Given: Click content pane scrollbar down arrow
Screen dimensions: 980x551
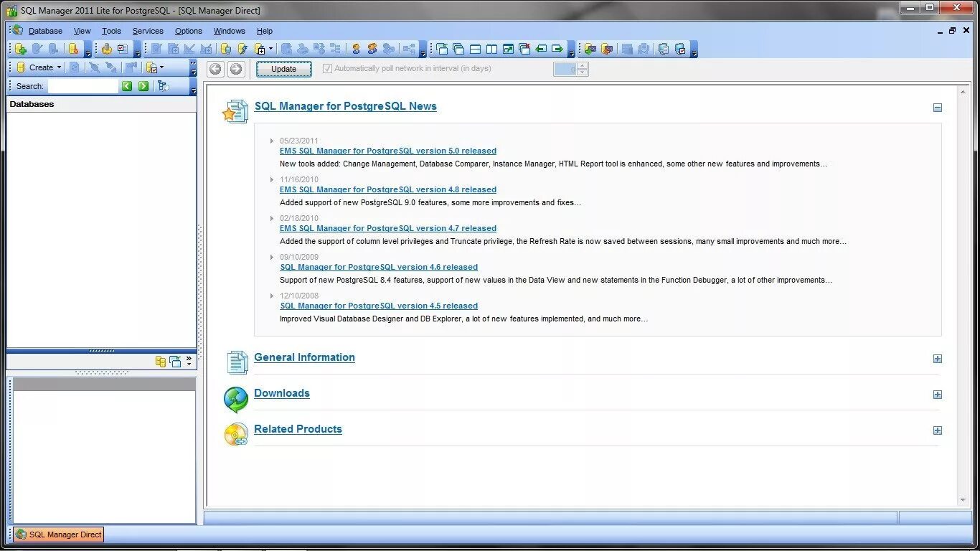Looking at the screenshot, I should 963,500.
